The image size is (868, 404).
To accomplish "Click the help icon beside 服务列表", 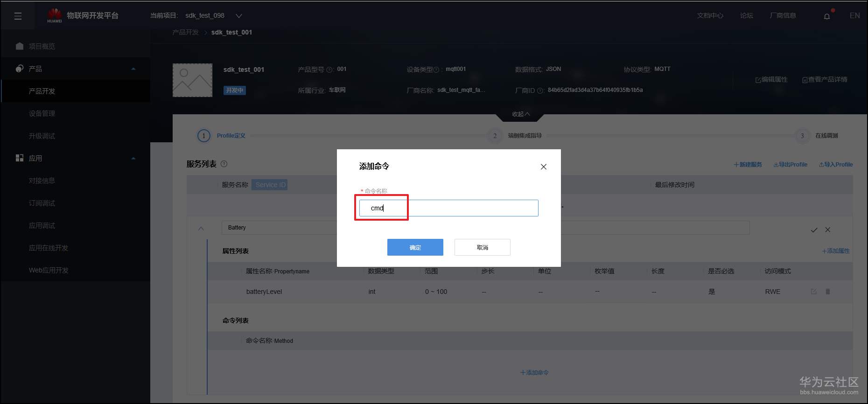I will (x=224, y=164).
